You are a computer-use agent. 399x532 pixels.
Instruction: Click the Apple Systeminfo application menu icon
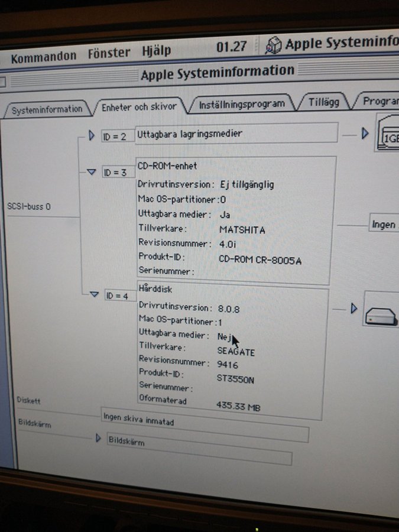click(x=274, y=45)
